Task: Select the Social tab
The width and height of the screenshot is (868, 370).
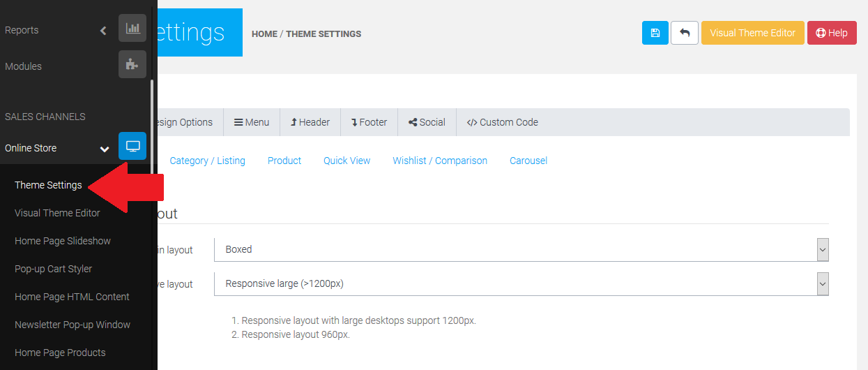Action: click(x=427, y=122)
